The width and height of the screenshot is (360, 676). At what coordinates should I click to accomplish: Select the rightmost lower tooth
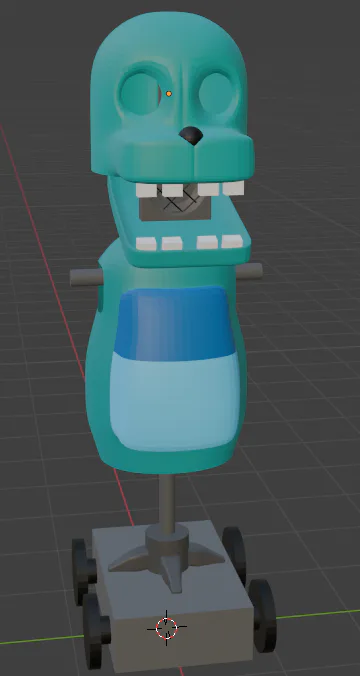232,241
